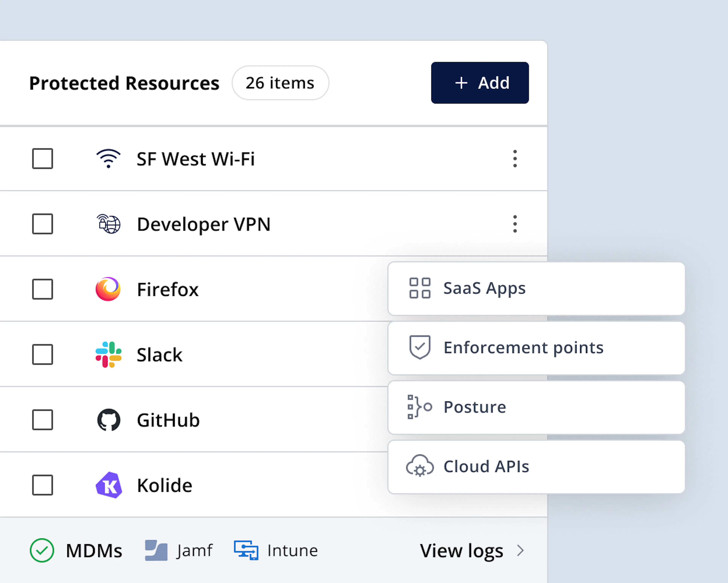Click the purple Kolide icon
Screen dimensions: 728x583
108,485
